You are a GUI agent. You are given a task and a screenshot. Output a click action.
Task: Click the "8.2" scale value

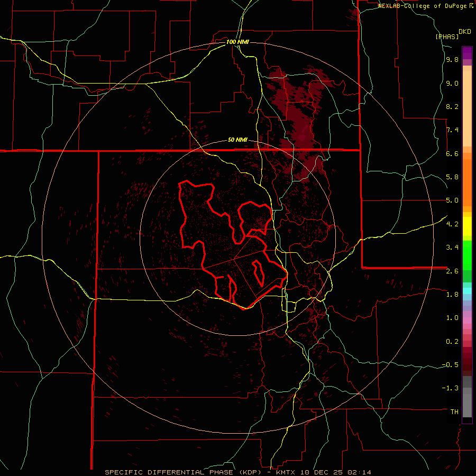point(452,106)
